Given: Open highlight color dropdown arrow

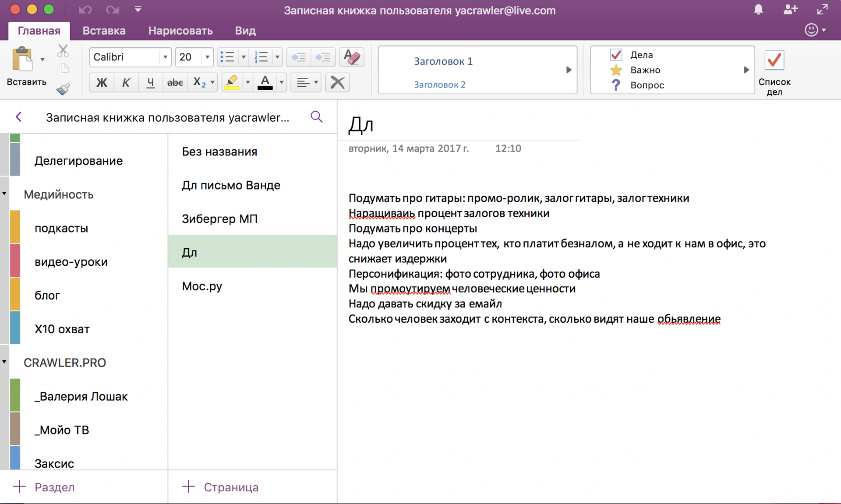Looking at the screenshot, I should click(x=247, y=82).
